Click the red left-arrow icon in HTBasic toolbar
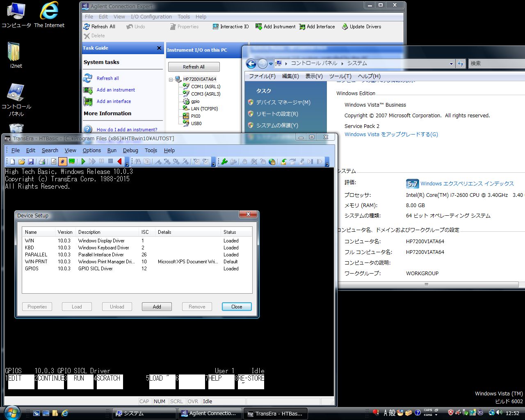 point(119,162)
